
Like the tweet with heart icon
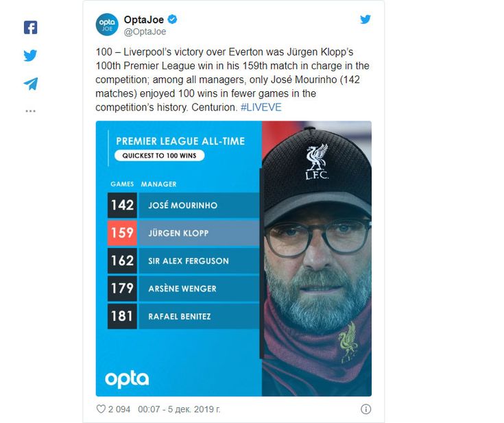click(x=101, y=409)
